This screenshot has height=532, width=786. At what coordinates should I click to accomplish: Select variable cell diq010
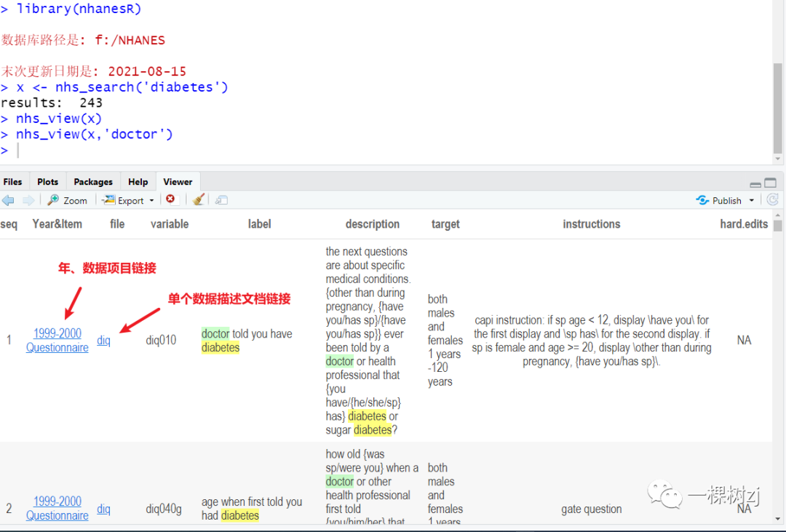point(161,340)
